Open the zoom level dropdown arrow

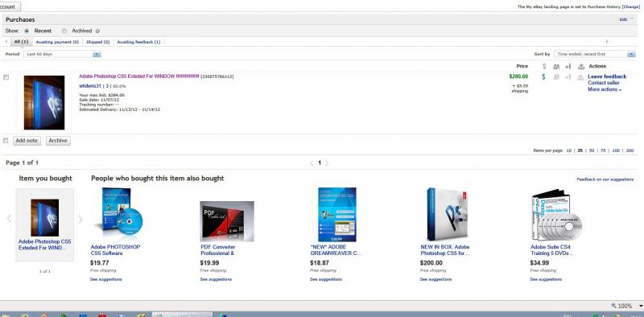click(640, 306)
